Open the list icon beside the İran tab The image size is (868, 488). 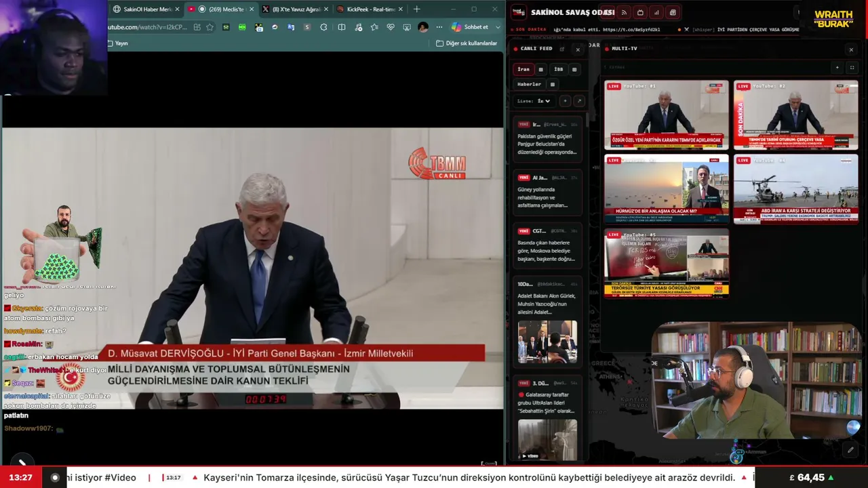pos(540,69)
